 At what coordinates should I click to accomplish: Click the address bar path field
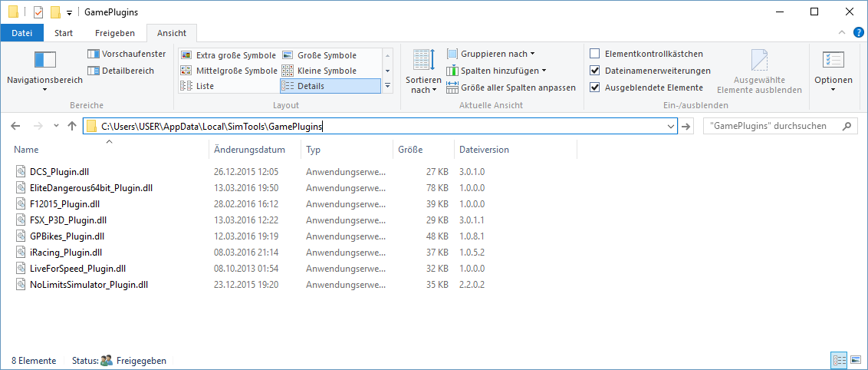pyautogui.click(x=380, y=127)
